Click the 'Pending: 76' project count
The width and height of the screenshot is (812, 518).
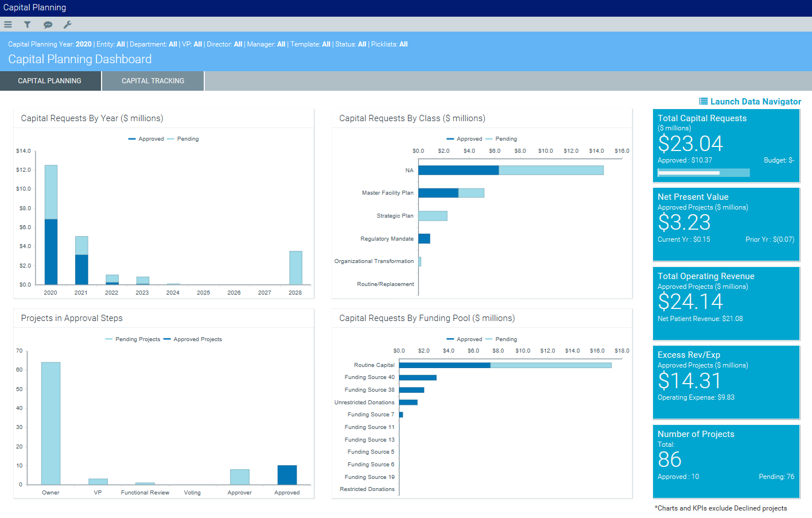(x=776, y=477)
